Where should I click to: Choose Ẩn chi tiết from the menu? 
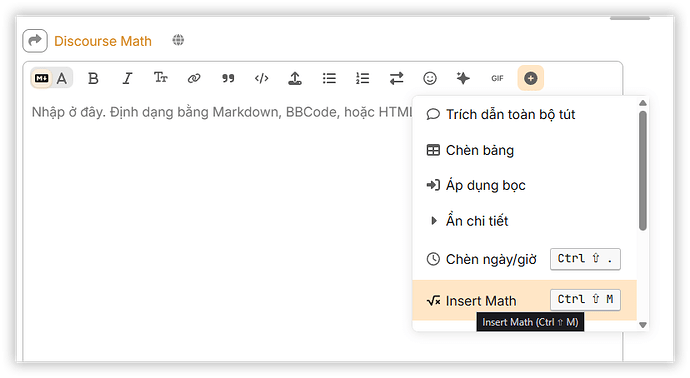click(x=525, y=221)
